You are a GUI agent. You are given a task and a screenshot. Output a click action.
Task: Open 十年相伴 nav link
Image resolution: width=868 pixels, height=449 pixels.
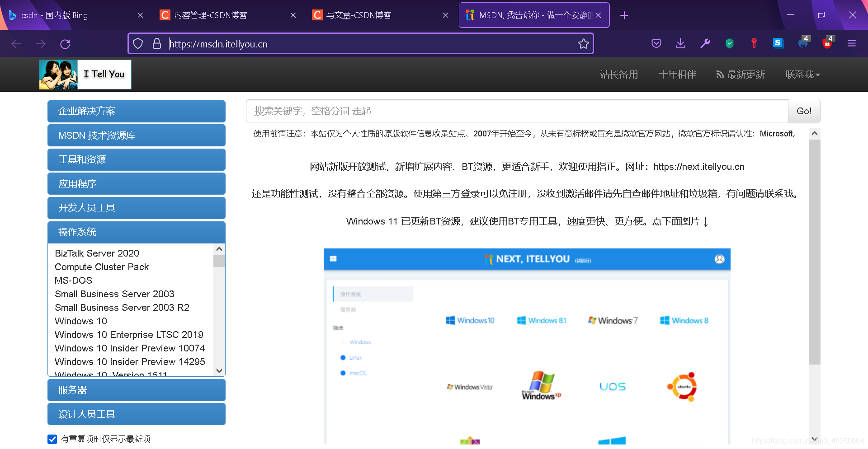677,75
